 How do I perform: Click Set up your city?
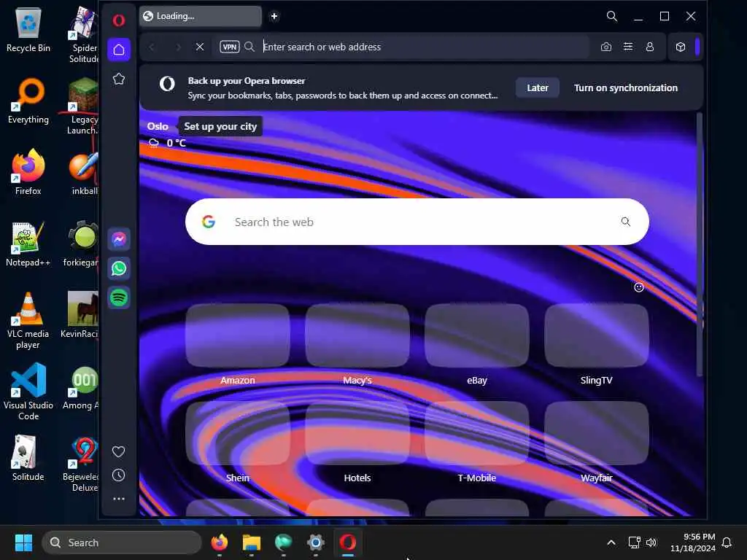pos(220,126)
